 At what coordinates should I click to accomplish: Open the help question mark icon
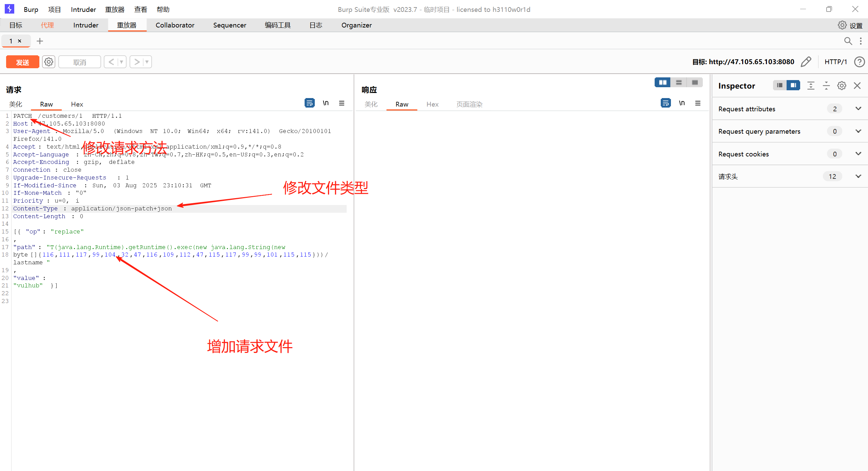[x=860, y=62]
